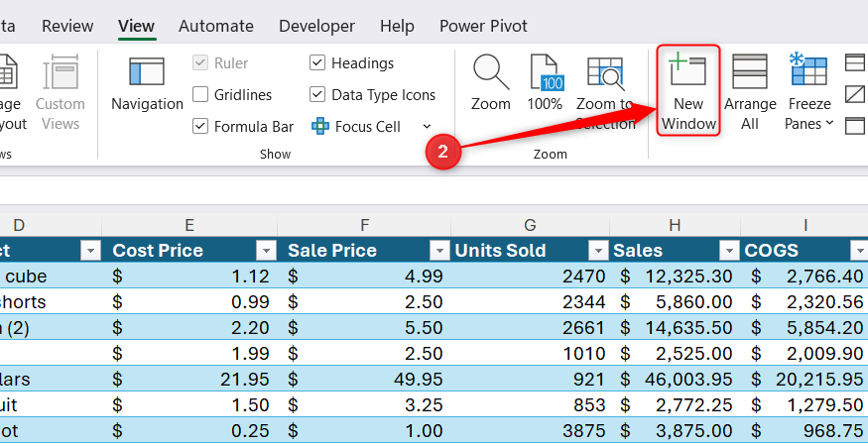
Task: Click the Focus Cell icon
Action: coord(320,127)
